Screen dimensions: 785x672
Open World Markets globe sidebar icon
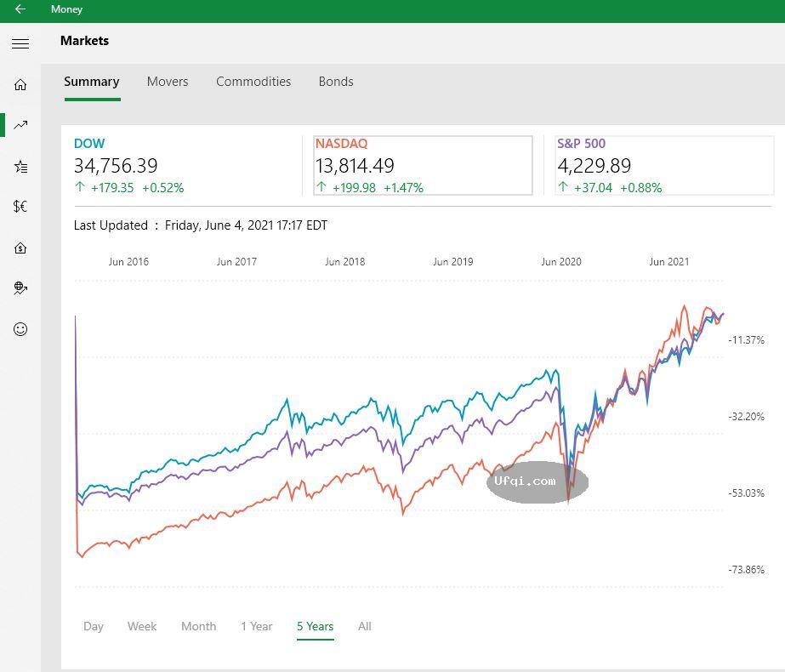(x=20, y=288)
